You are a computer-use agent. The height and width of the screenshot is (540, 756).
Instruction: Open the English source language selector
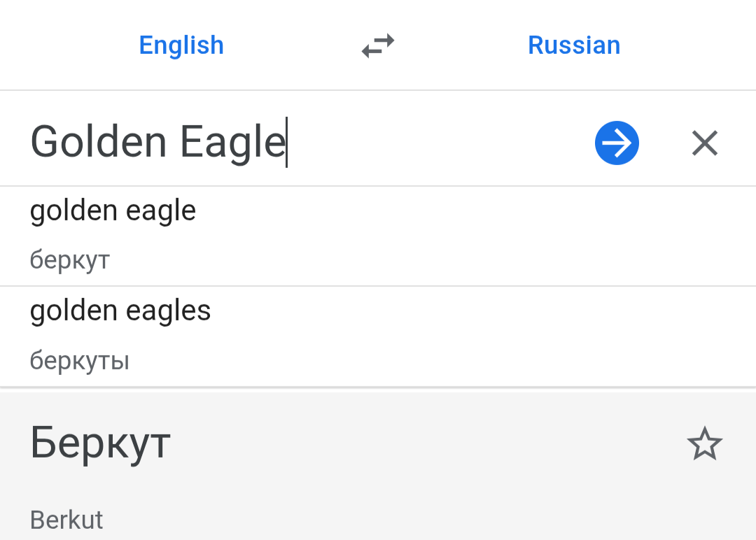coord(181,45)
